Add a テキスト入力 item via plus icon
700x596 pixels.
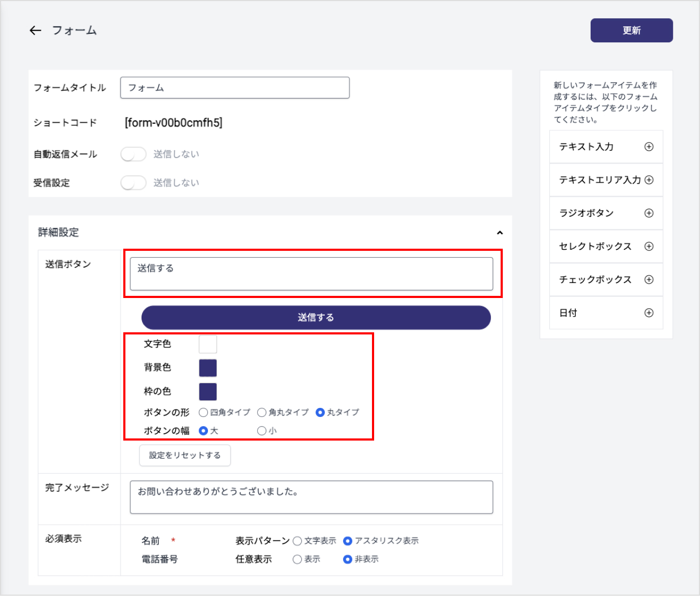[x=649, y=147]
